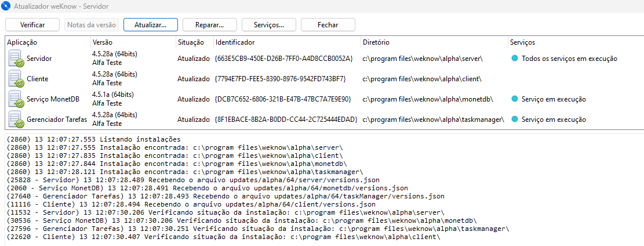Click the MonetDB service status indicator dot
The height and width of the screenshot is (246, 644).
click(514, 99)
